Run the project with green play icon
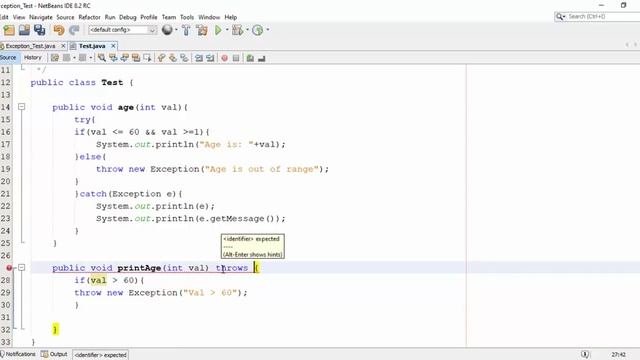 click(x=218, y=30)
